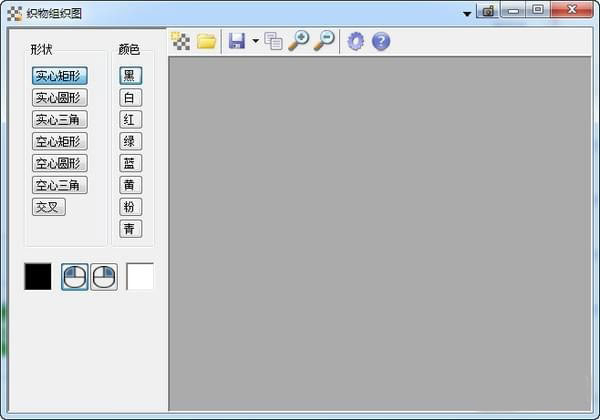
Task: Choose the 青 color button
Action: [130, 229]
